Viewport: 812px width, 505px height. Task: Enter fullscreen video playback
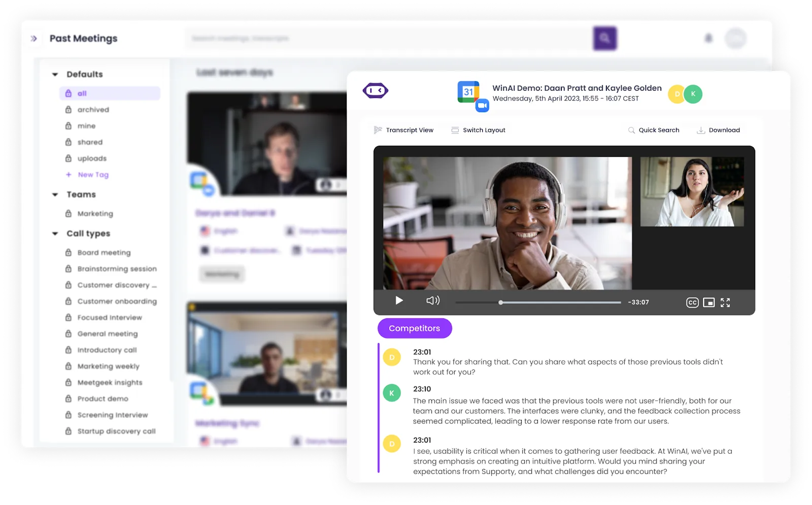(x=726, y=302)
